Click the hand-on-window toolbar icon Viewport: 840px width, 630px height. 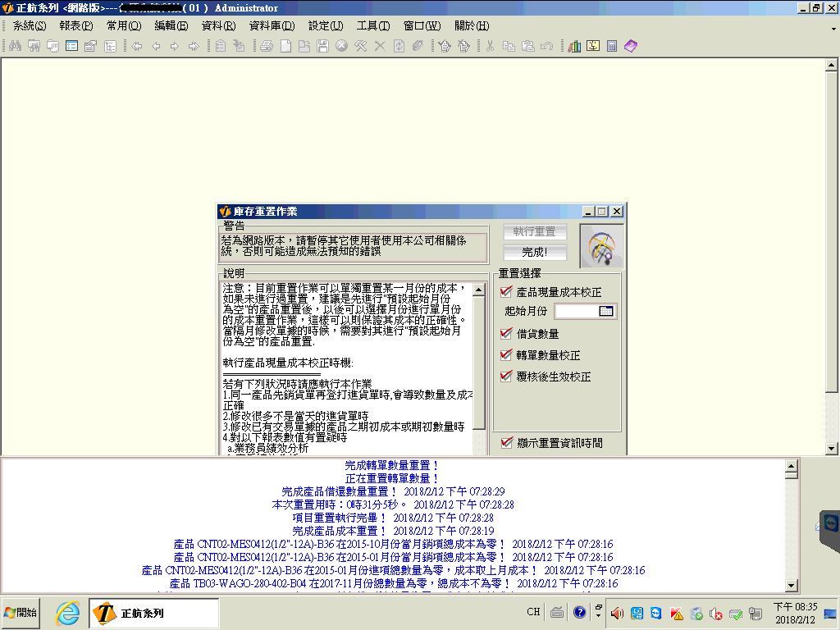tap(52, 46)
